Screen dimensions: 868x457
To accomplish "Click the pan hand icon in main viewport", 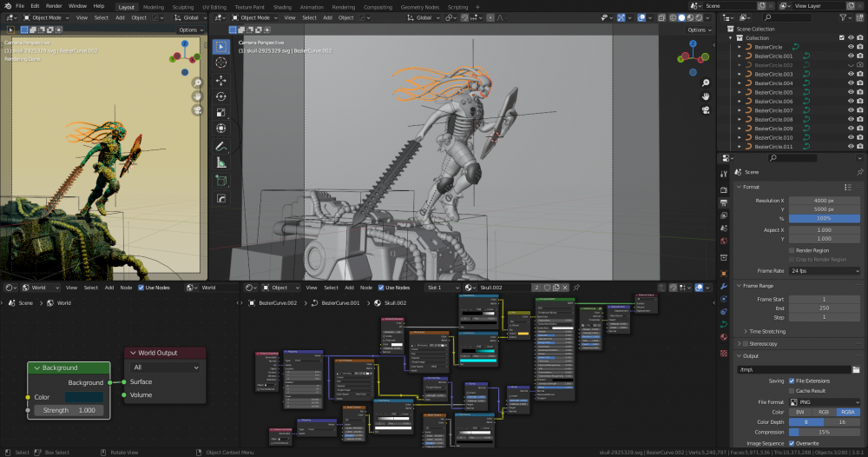I will pos(706,96).
